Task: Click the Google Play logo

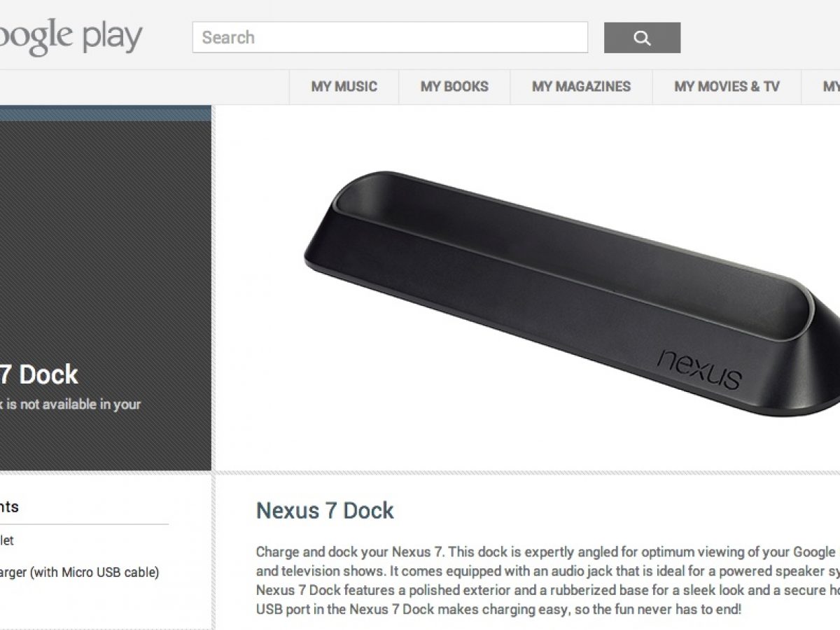Action: click(x=71, y=38)
